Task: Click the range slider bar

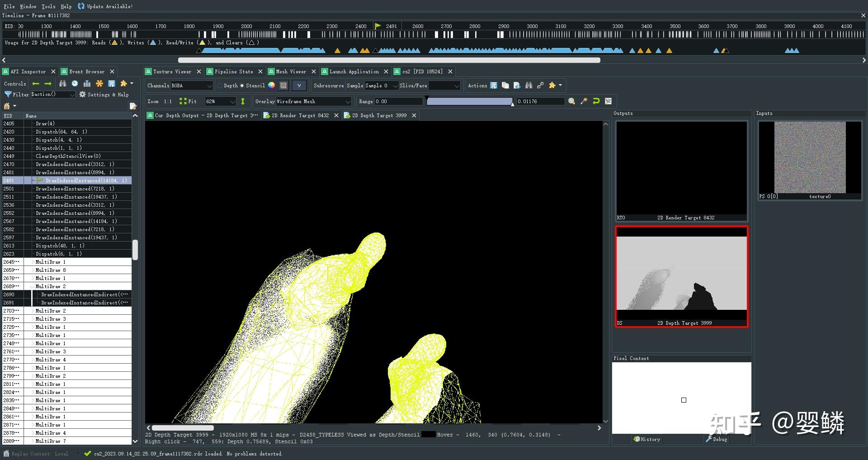Action: [x=470, y=101]
